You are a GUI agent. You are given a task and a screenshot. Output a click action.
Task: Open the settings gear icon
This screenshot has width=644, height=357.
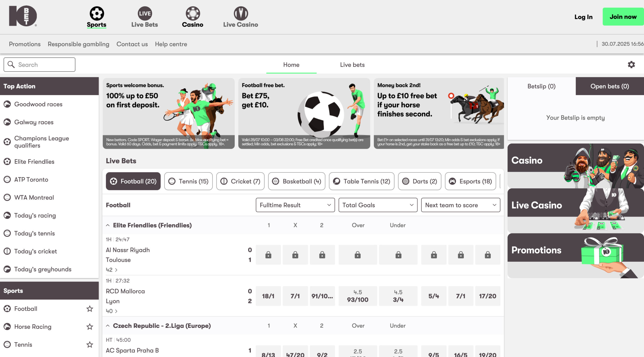tap(631, 65)
